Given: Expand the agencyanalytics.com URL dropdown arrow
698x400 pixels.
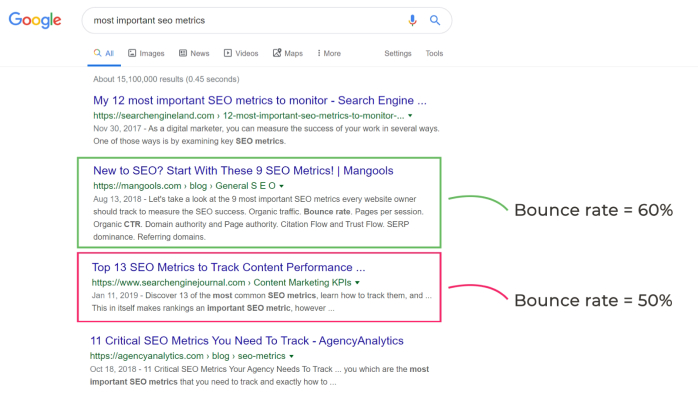Looking at the screenshot, I should click(291, 356).
